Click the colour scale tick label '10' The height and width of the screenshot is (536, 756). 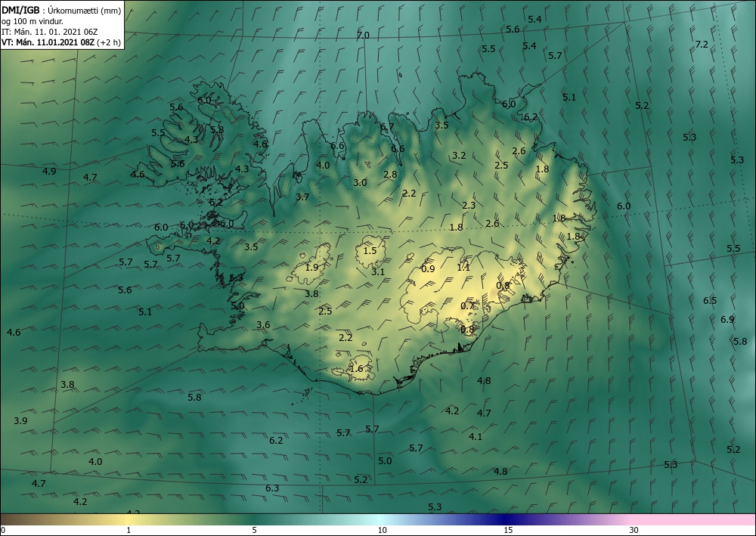coord(382,530)
